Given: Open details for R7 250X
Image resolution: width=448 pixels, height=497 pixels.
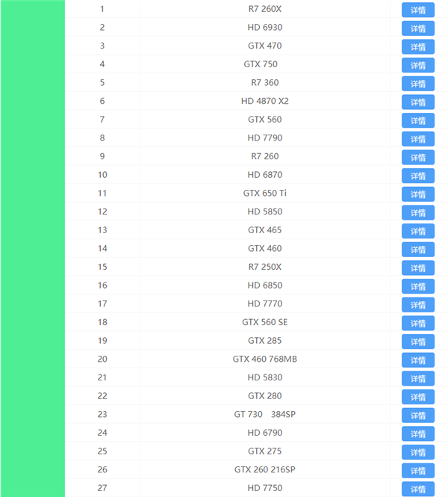Looking at the screenshot, I should (x=418, y=268).
